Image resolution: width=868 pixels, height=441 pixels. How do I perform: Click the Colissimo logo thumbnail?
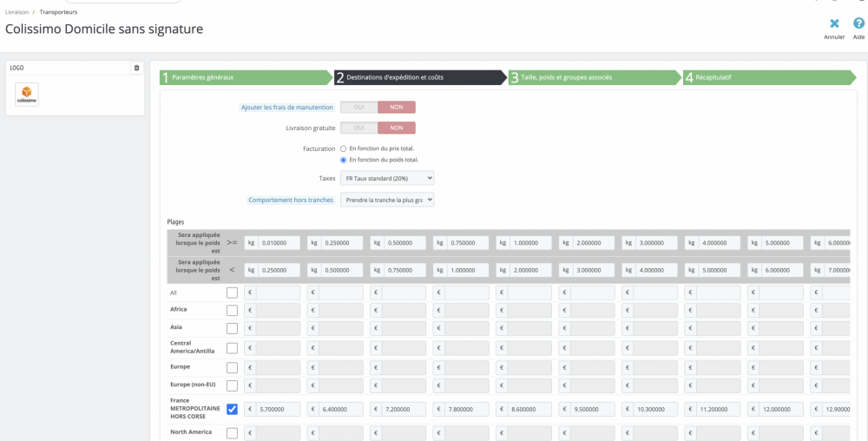[x=27, y=95]
